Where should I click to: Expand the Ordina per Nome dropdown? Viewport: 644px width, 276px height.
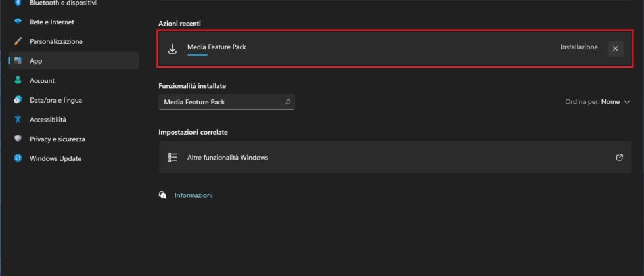[x=597, y=102]
